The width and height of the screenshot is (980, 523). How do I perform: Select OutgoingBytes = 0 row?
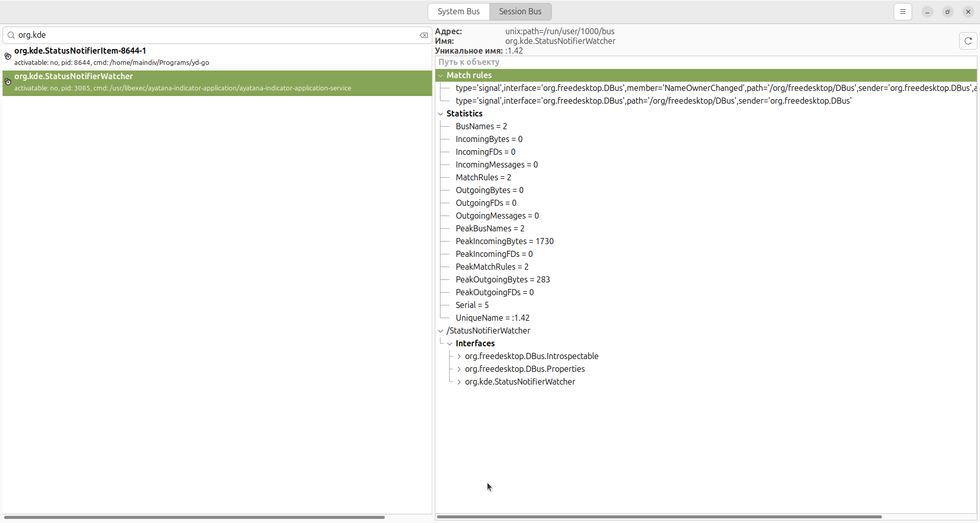tap(706, 191)
